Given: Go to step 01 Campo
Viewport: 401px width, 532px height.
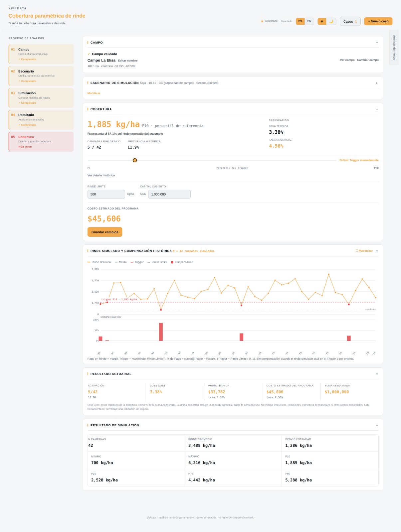Looking at the screenshot, I should [x=41, y=54].
